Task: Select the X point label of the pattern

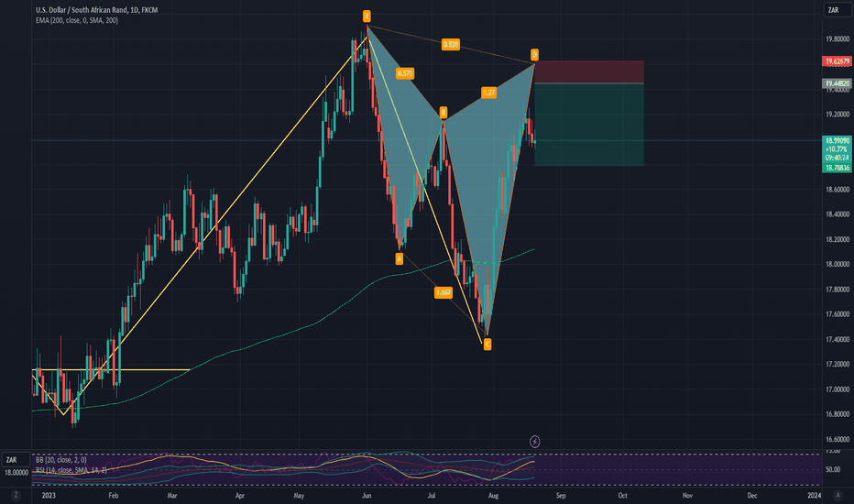Action: pos(367,16)
